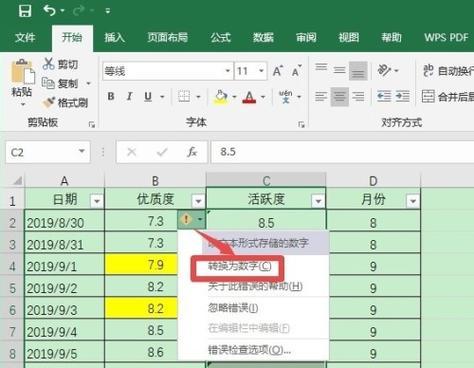
Task: Open the font size 11 dropdown
Action: (x=261, y=71)
